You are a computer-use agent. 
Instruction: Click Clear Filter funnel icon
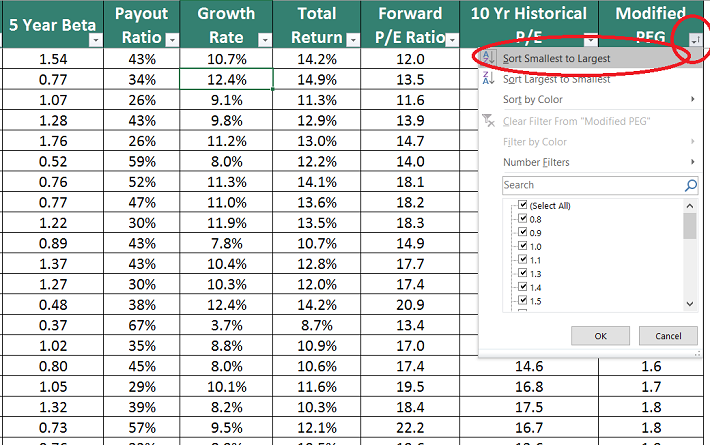[x=489, y=121]
